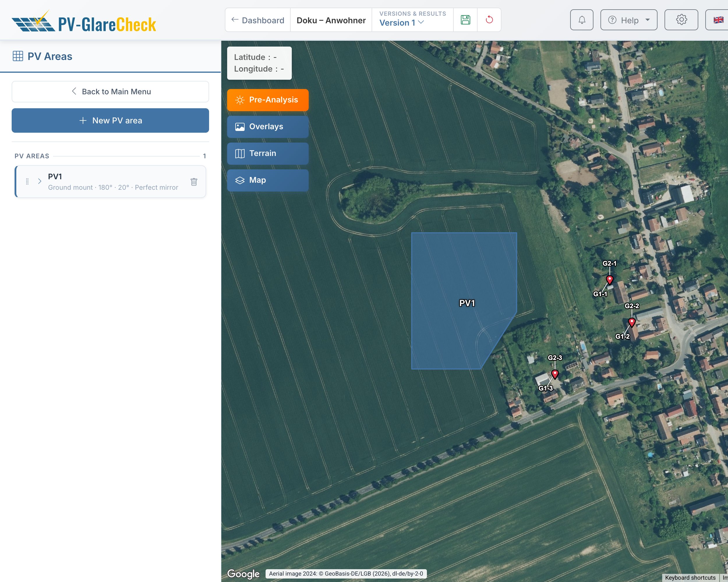This screenshot has height=582, width=728.
Task: Grab the PV1 drag handle dots
Action: click(x=27, y=182)
